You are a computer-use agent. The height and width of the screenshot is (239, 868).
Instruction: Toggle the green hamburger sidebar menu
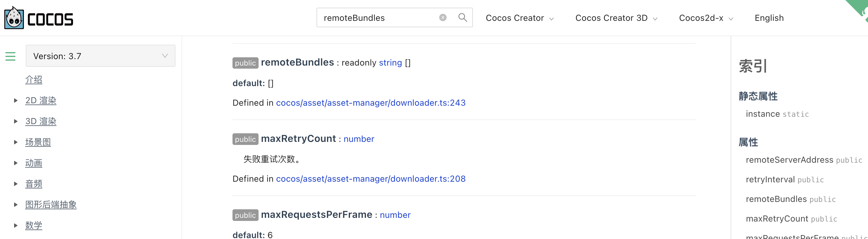pos(10,56)
